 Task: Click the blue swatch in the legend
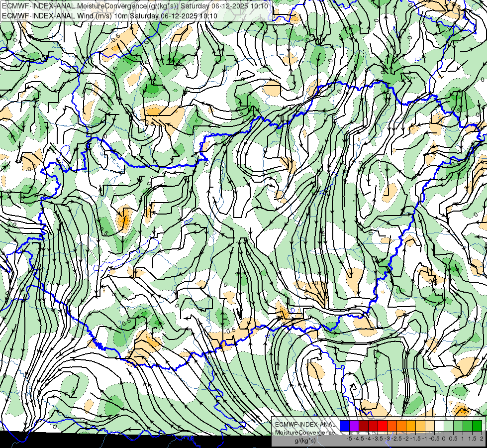(x=345, y=426)
